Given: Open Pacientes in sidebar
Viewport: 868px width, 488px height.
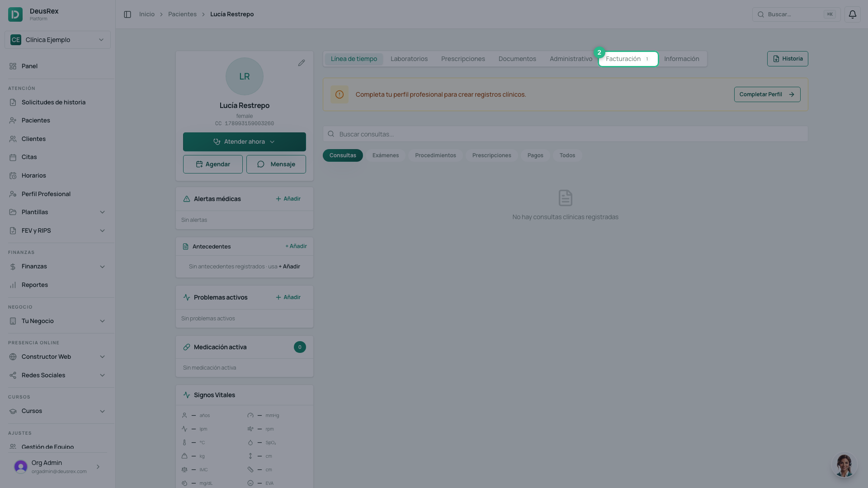Looking at the screenshot, I should pyautogui.click(x=57, y=121).
